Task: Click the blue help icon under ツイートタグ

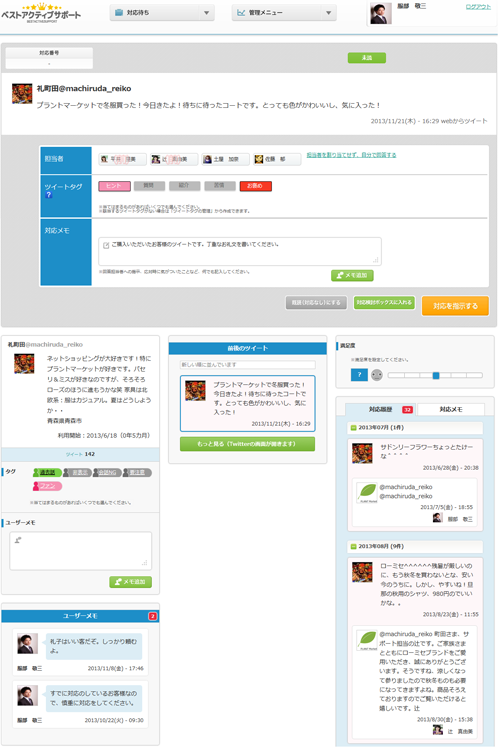Action: point(48,195)
